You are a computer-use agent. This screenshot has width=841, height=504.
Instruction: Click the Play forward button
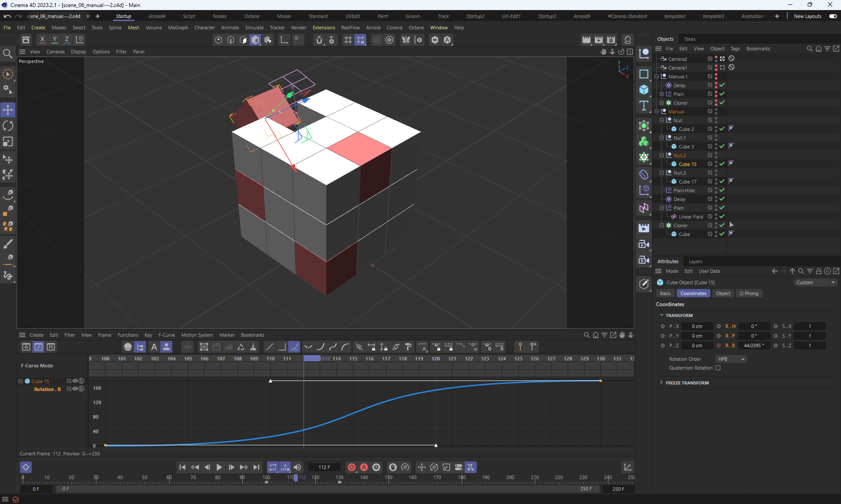point(219,467)
